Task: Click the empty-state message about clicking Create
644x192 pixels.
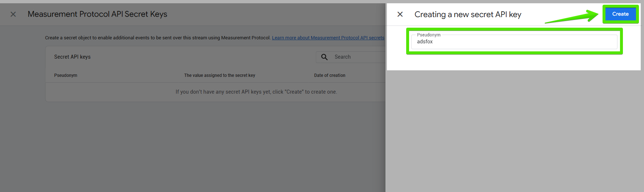Action: point(256,92)
